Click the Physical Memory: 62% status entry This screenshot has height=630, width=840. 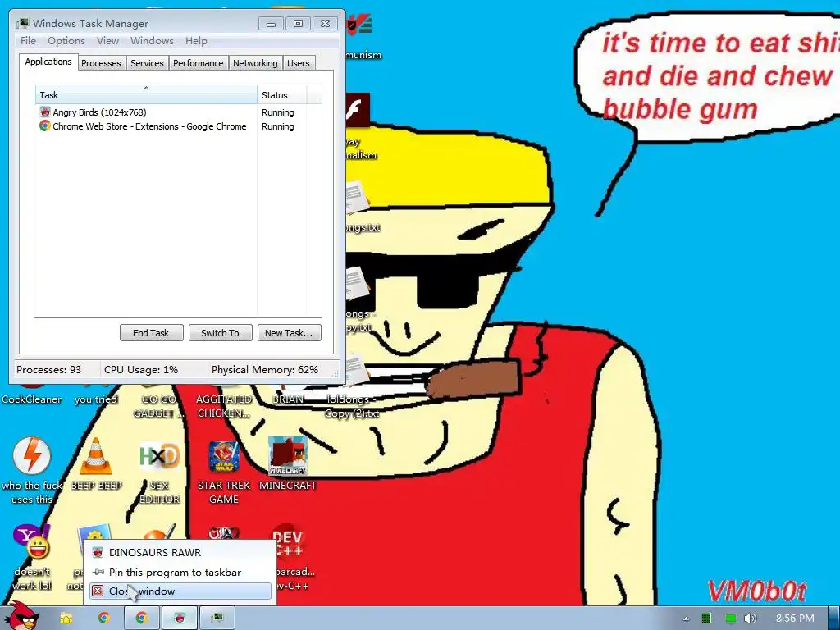click(265, 370)
